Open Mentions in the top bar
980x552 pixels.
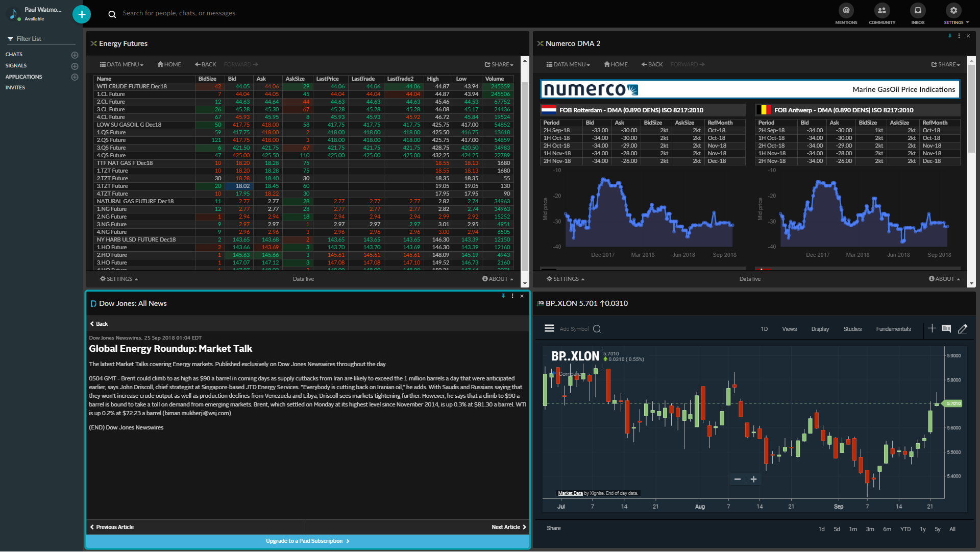pos(846,14)
